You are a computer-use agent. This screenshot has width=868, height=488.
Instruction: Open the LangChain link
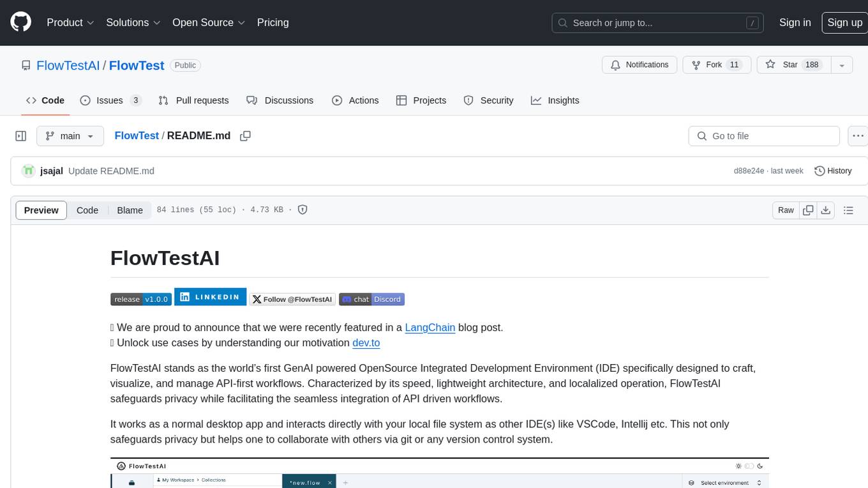pos(430,328)
